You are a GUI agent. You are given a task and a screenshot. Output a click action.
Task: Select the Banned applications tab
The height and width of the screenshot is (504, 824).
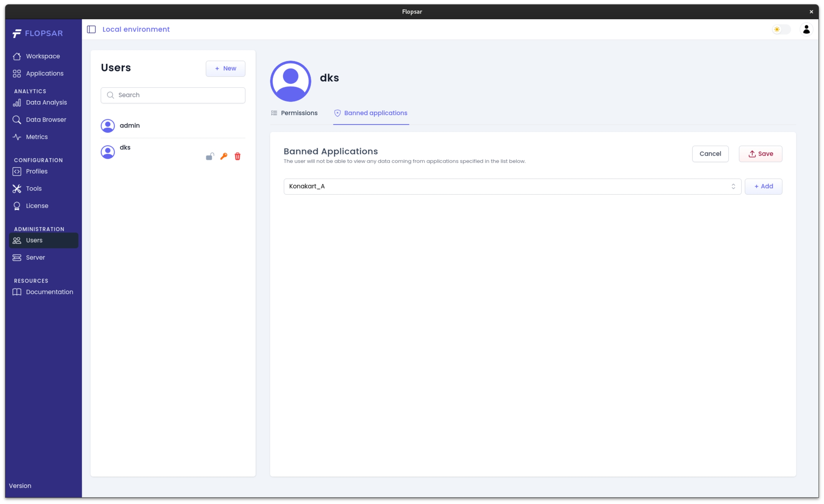coord(371,113)
